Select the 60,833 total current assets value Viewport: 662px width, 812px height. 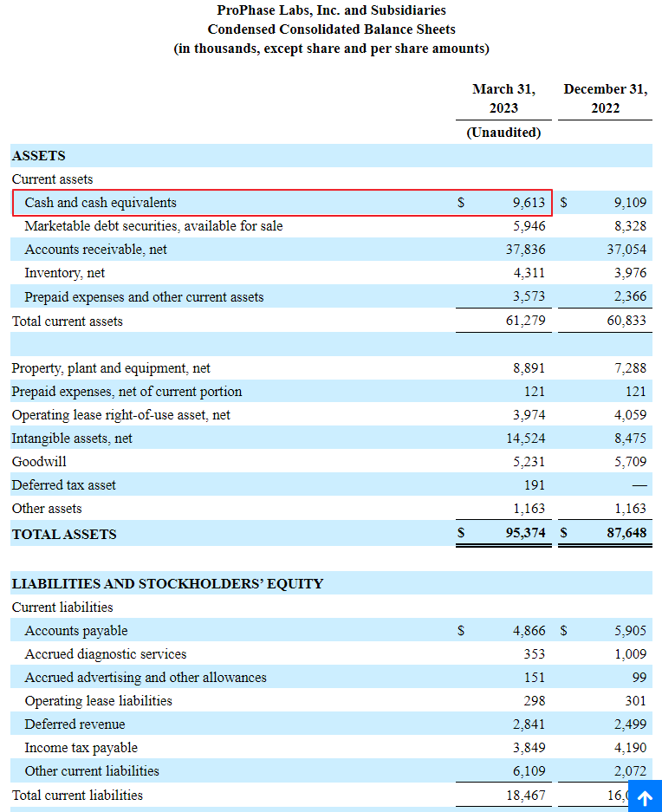click(x=626, y=321)
